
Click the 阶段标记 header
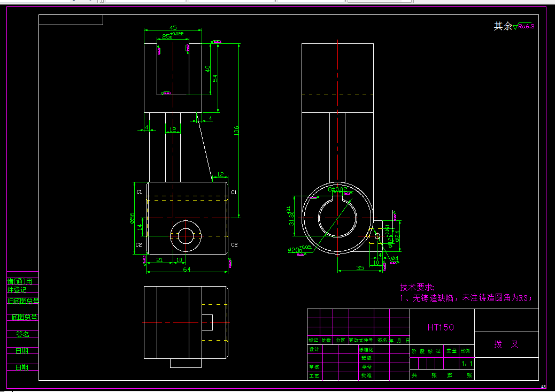coord(426,351)
